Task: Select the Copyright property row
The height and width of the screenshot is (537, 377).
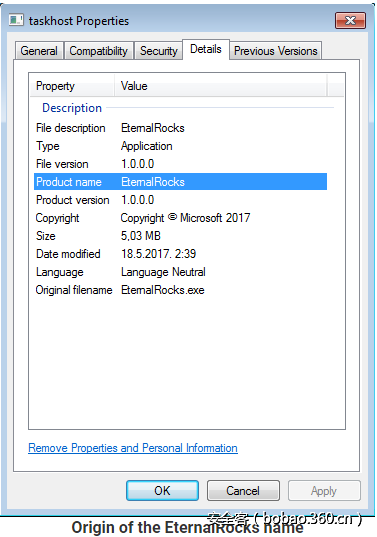Action: point(180,218)
